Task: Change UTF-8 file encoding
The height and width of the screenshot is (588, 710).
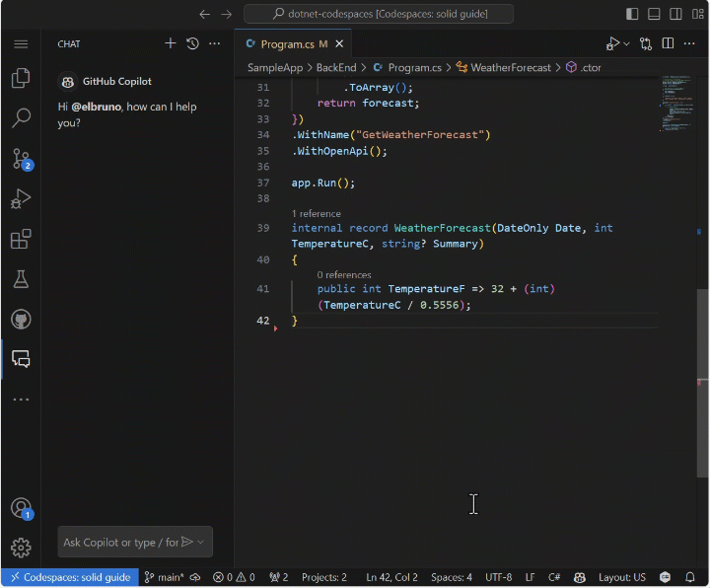Action: click(x=499, y=577)
